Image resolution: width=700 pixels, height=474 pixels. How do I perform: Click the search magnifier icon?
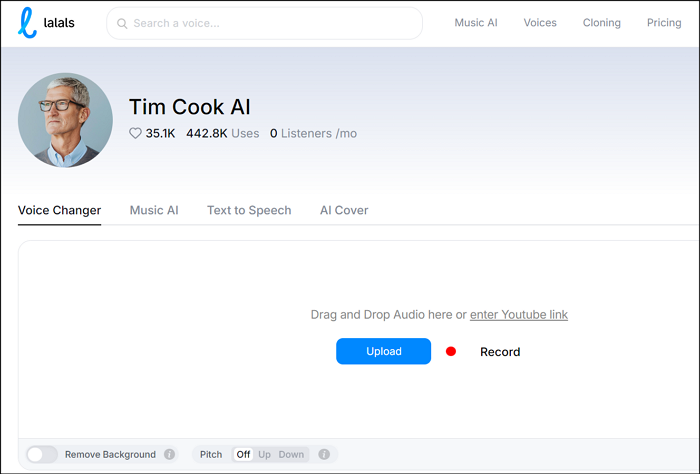122,23
